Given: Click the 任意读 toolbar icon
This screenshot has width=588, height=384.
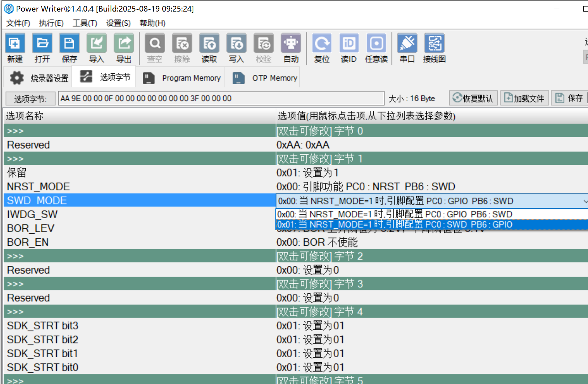Looking at the screenshot, I should [x=376, y=48].
